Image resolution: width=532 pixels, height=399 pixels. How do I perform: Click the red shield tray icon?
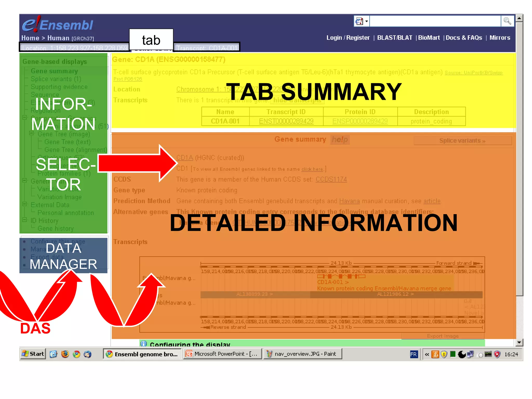[497, 354]
